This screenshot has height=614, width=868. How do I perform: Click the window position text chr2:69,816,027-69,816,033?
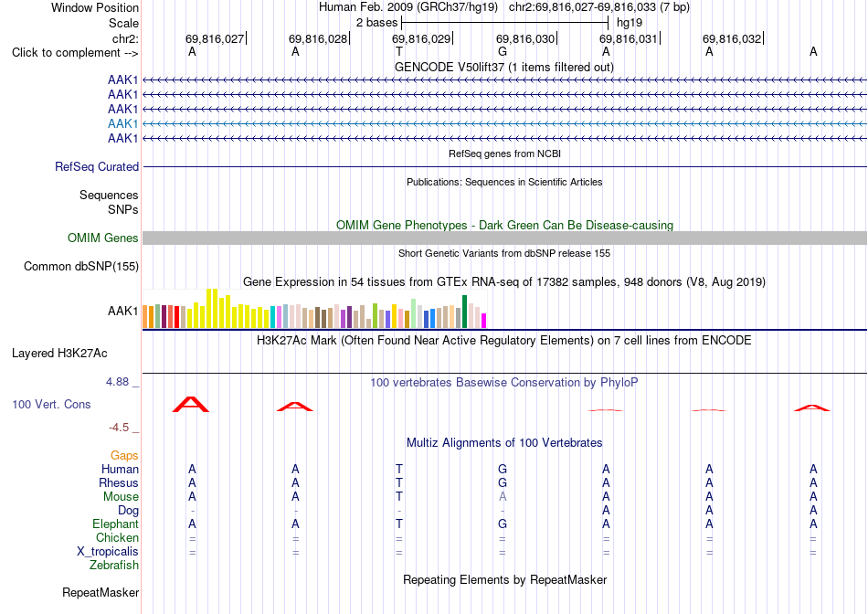tap(582, 7)
